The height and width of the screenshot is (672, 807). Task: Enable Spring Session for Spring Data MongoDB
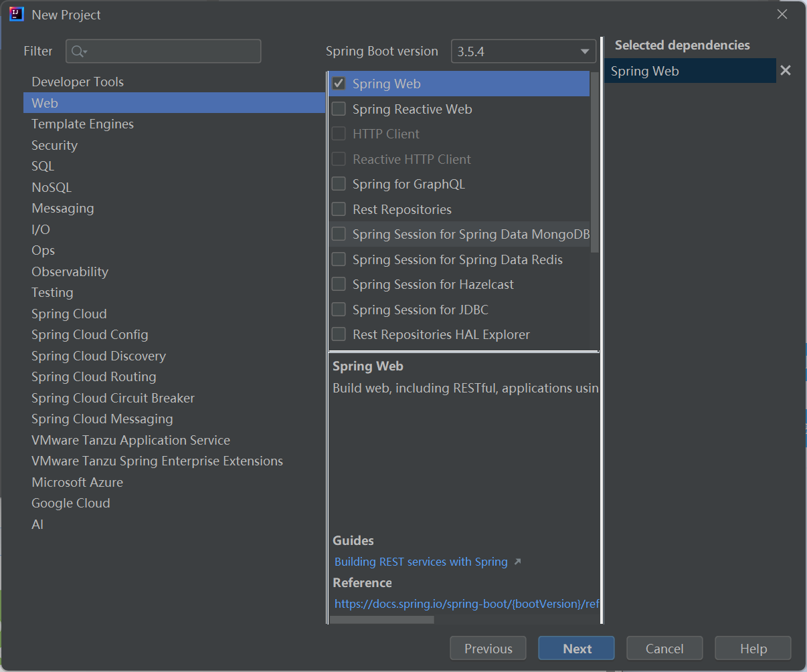click(x=339, y=234)
